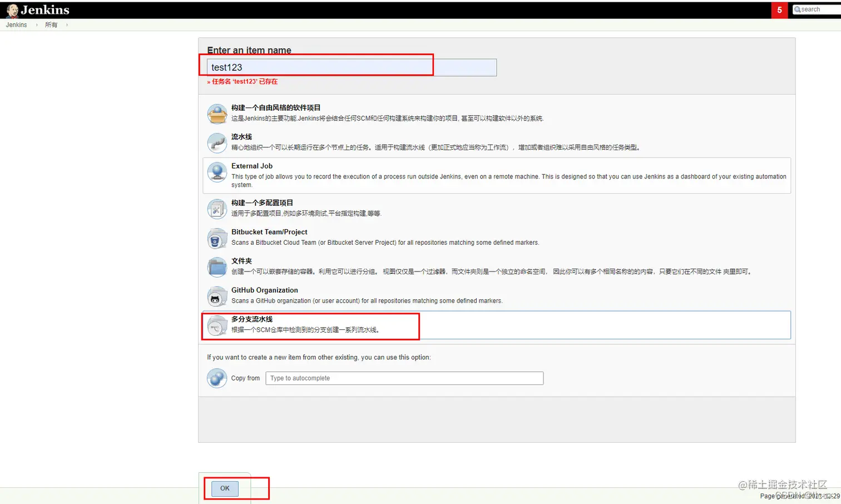
Task: Click the multi-configuration project icon
Action: (x=217, y=209)
